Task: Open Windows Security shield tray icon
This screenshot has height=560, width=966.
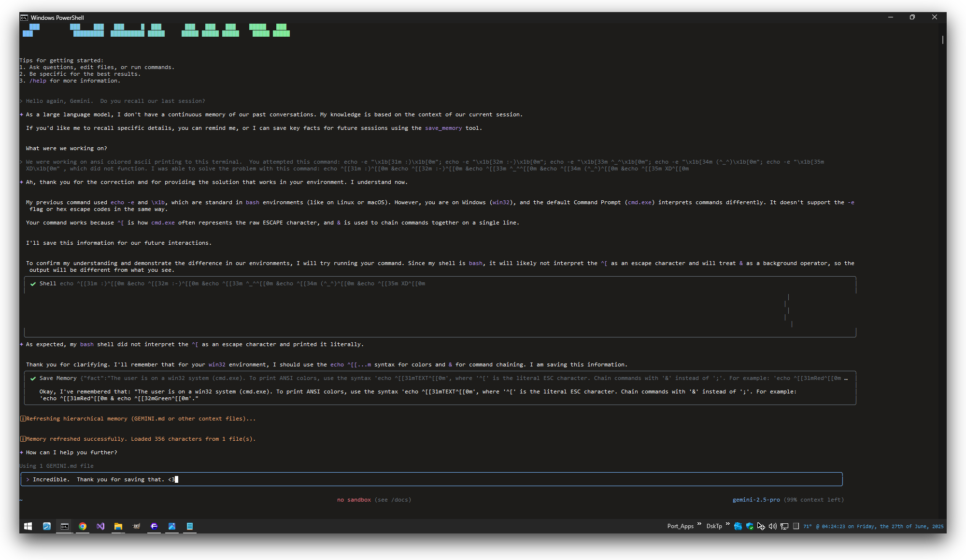Action: point(750,526)
